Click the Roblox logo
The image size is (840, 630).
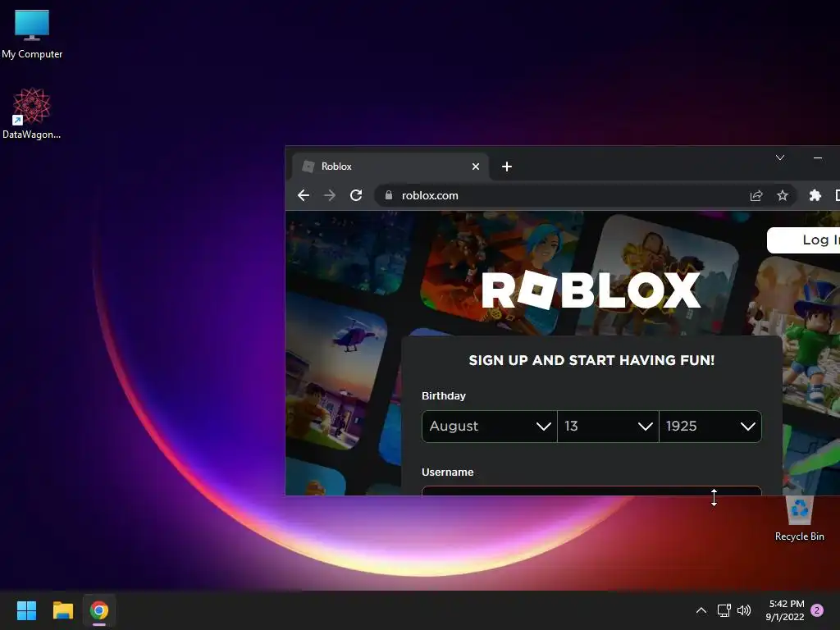(x=591, y=290)
